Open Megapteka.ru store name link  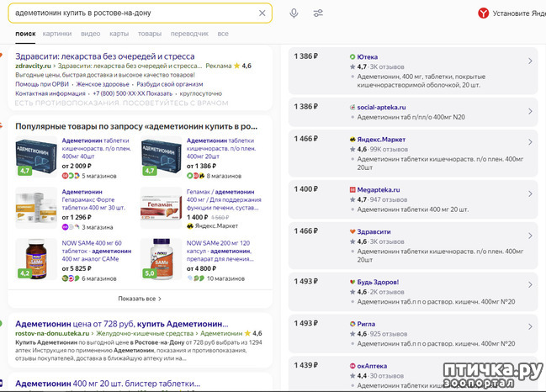pyautogui.click(x=379, y=190)
